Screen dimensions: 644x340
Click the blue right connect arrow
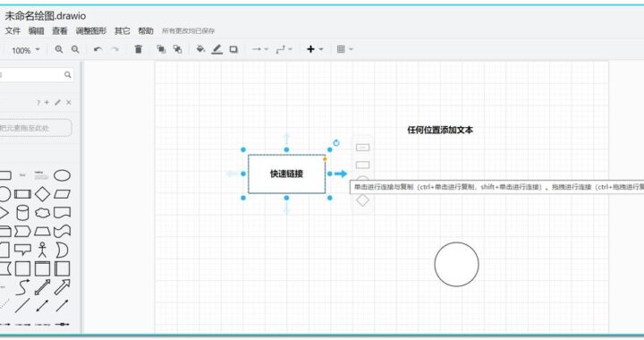(341, 174)
